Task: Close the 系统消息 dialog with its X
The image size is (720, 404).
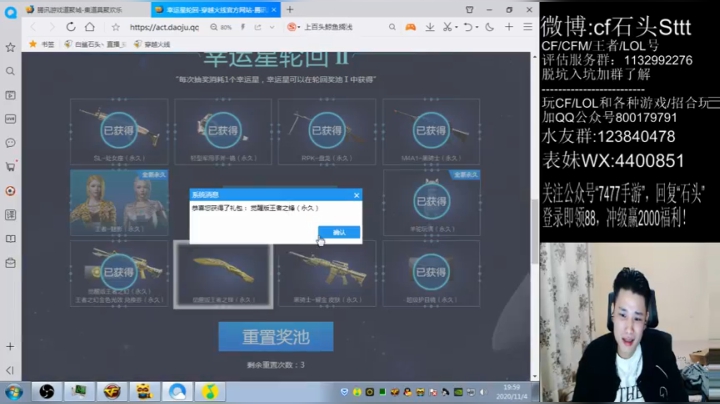Action: (x=356, y=195)
